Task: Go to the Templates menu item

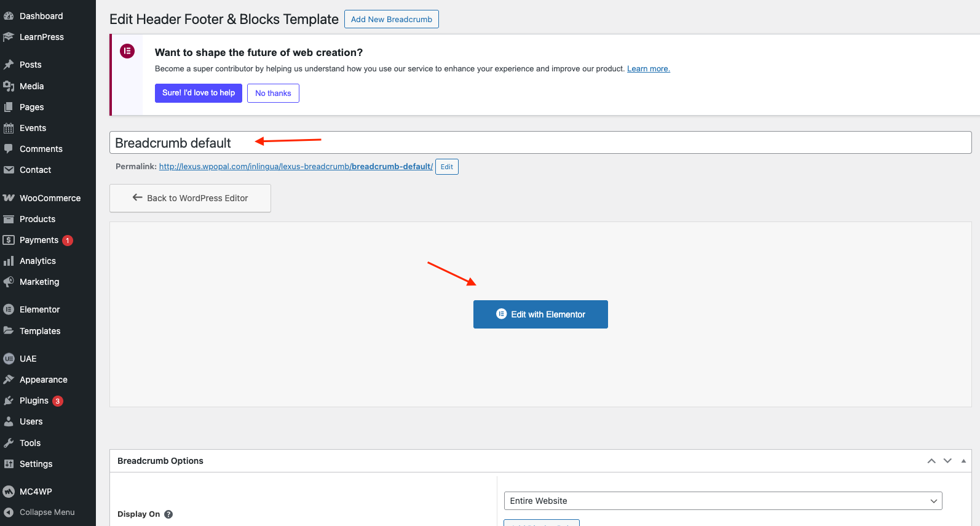Action: (40, 331)
